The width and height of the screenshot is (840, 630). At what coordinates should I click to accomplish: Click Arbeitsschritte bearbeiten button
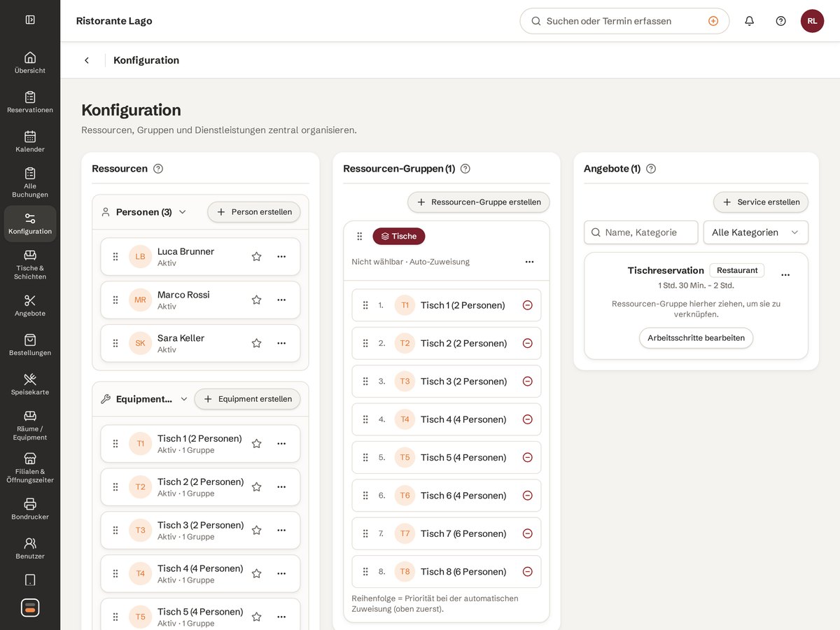click(696, 338)
